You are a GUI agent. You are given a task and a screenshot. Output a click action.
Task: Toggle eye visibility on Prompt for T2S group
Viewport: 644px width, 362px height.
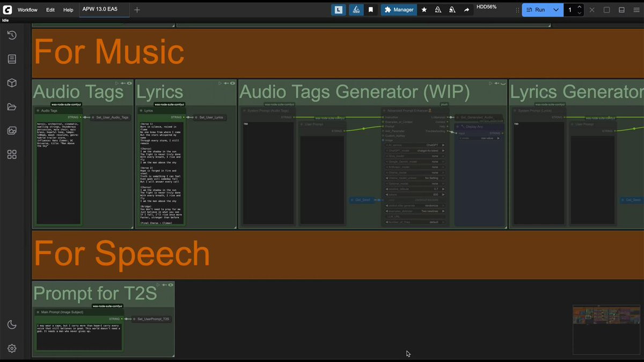(x=171, y=285)
